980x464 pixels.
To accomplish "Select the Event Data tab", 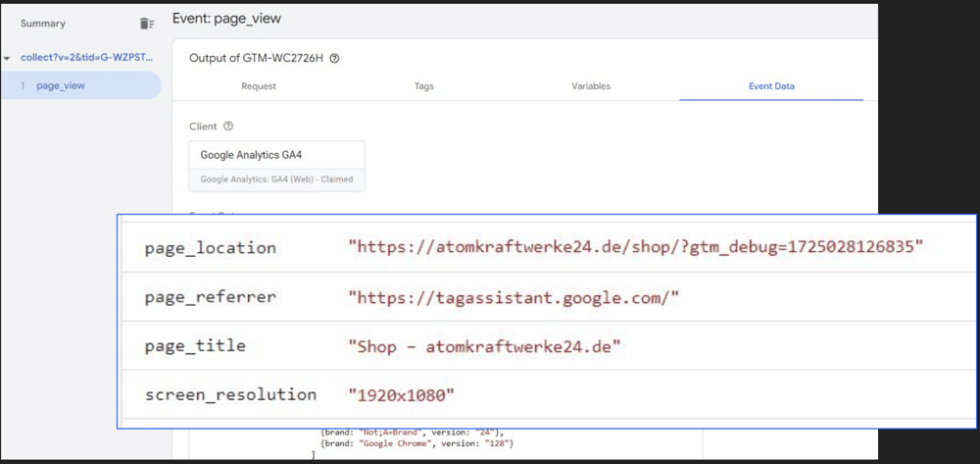I will [771, 86].
